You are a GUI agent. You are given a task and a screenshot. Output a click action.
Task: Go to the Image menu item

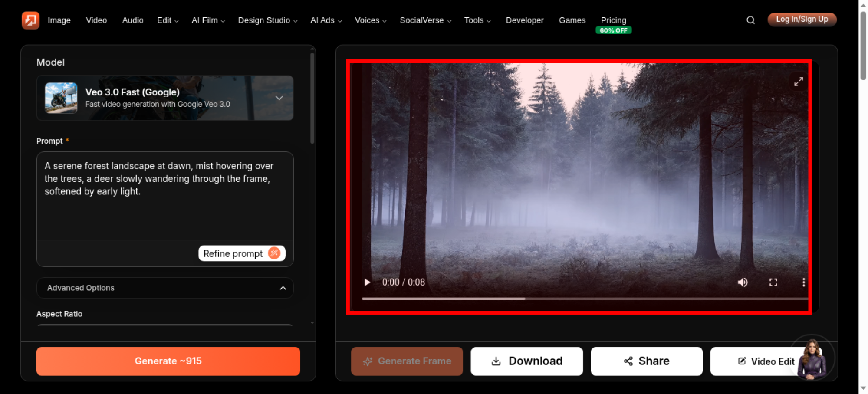pos(59,20)
